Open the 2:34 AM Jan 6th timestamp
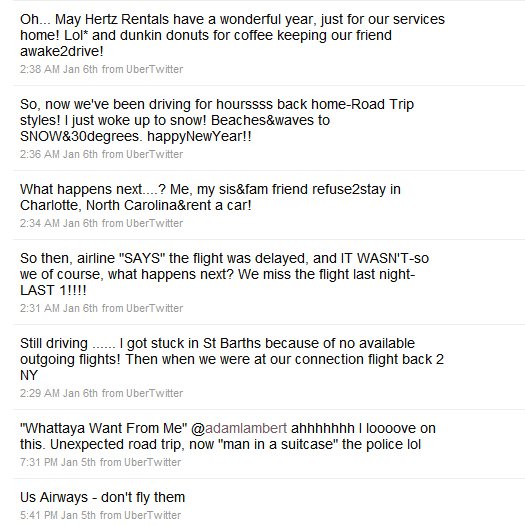The width and height of the screenshot is (525, 526). point(59,223)
